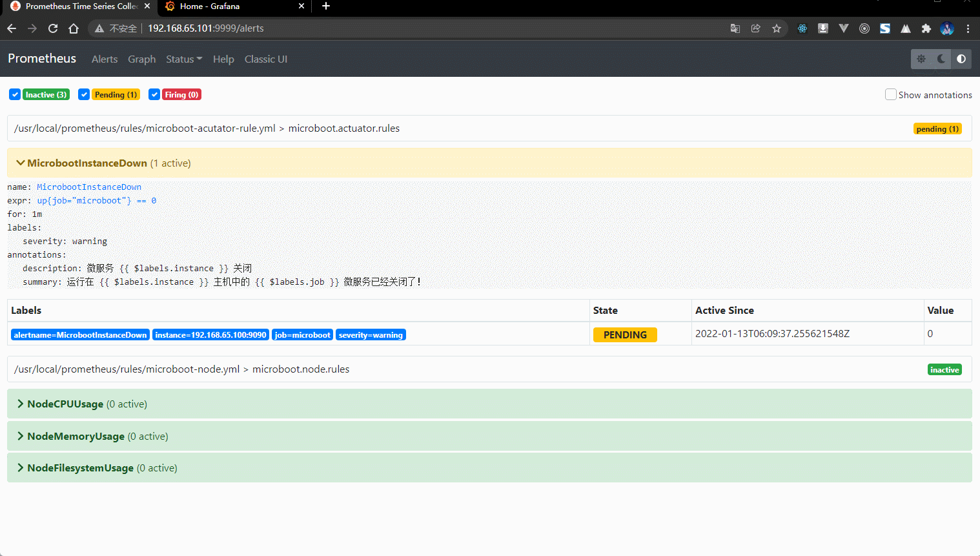
Task: Click the microboot-acutator-rule.yml file path text
Action: (x=145, y=128)
